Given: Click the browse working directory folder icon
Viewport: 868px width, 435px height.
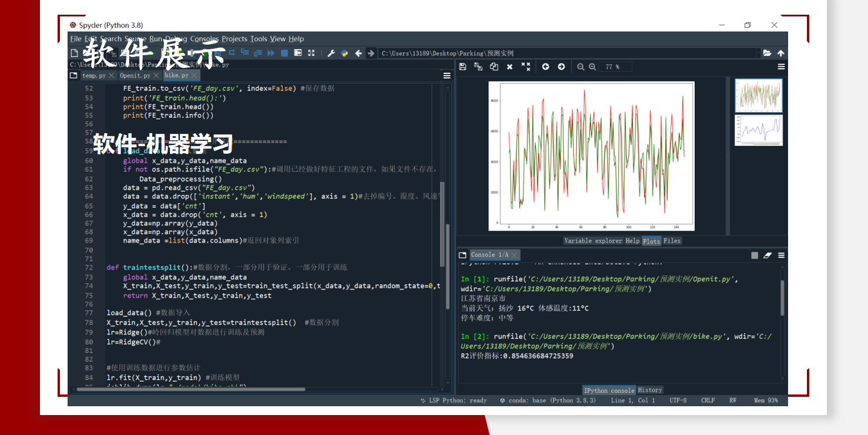Looking at the screenshot, I should 768,53.
